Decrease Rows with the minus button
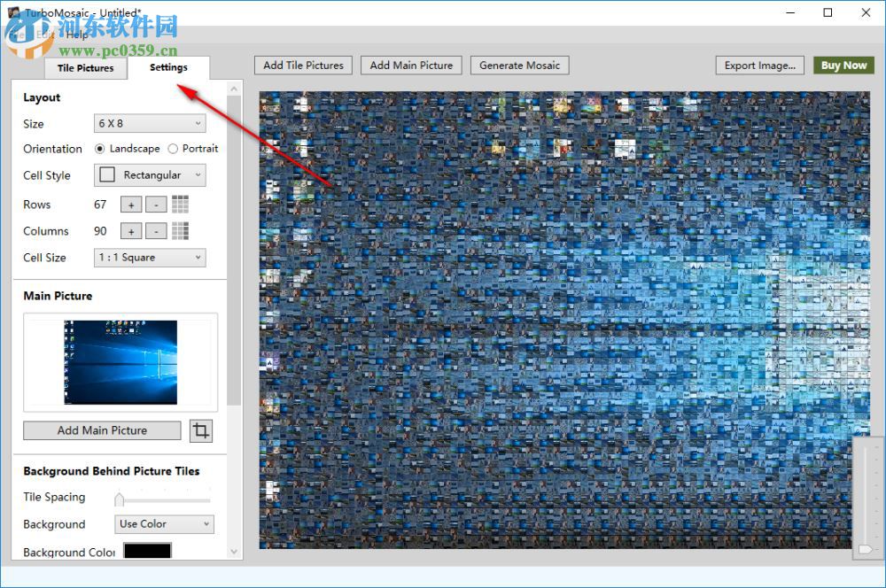This screenshot has height=588, width=886. click(x=156, y=205)
